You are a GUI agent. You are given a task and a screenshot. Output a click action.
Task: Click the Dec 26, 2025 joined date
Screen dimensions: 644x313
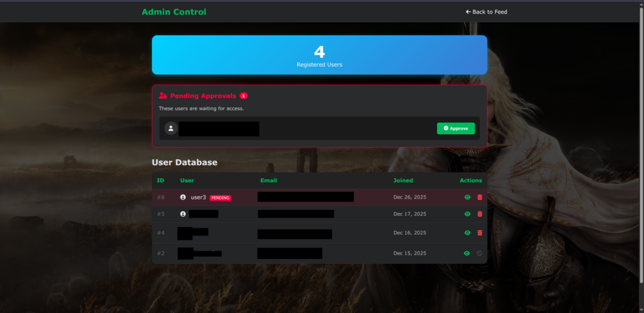410,198
